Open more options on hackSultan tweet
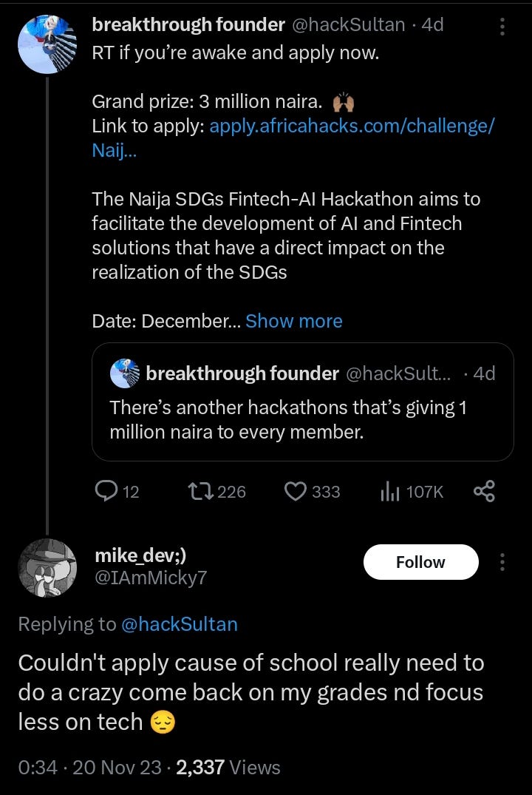 tap(502, 27)
